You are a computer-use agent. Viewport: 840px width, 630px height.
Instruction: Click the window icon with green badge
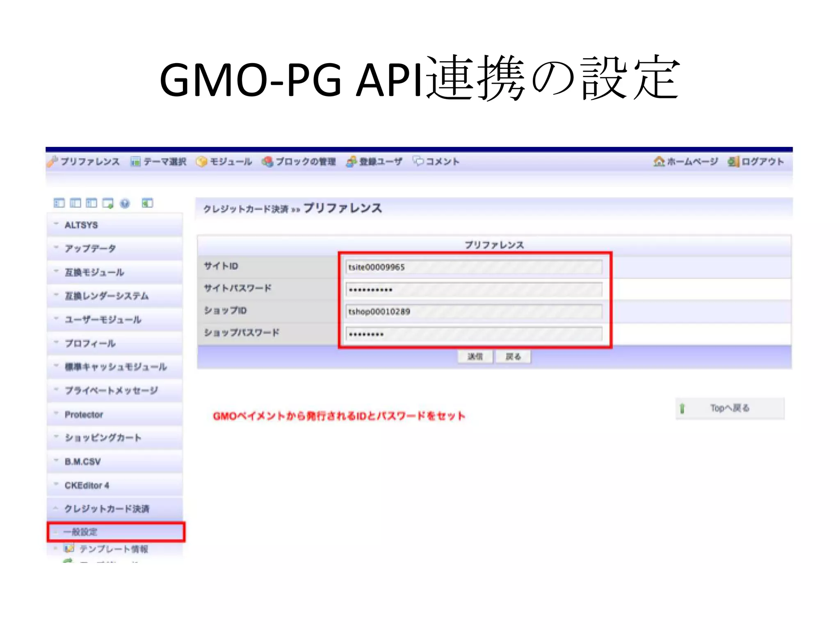pyautogui.click(x=108, y=203)
